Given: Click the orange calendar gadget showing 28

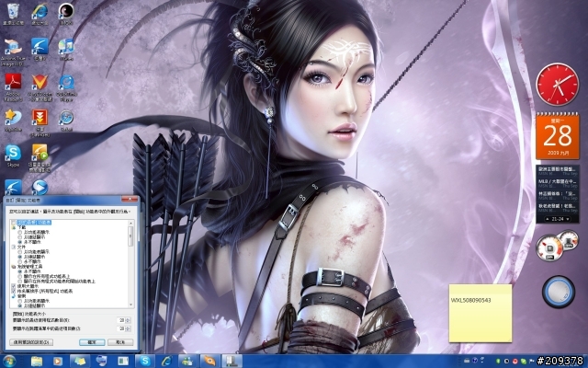Looking at the screenshot, I should click(x=558, y=137).
